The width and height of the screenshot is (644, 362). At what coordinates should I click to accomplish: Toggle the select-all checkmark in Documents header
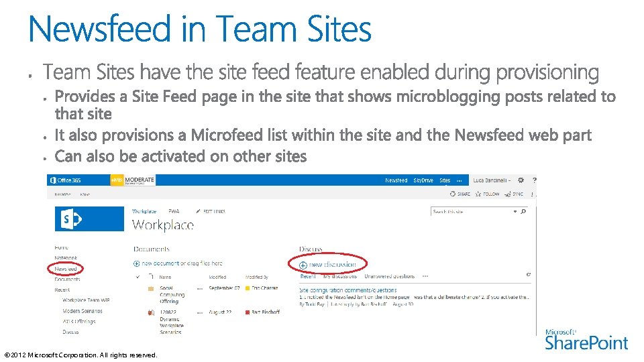tap(138, 277)
